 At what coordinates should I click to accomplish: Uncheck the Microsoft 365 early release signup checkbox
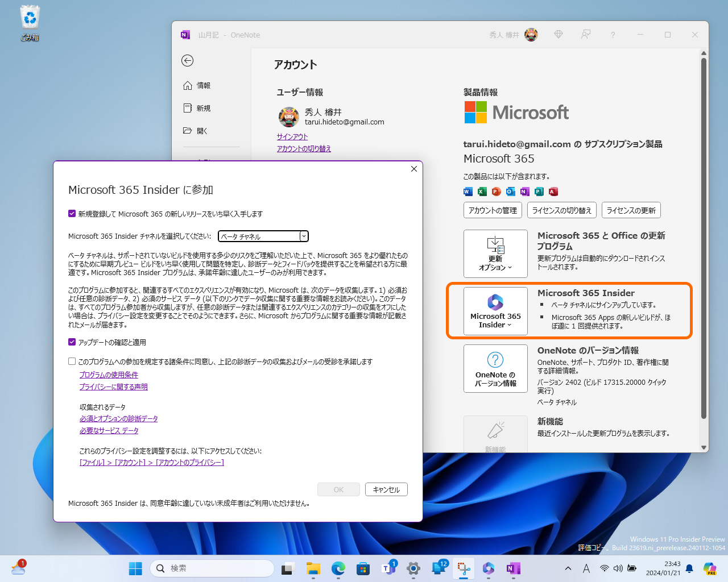(72, 214)
